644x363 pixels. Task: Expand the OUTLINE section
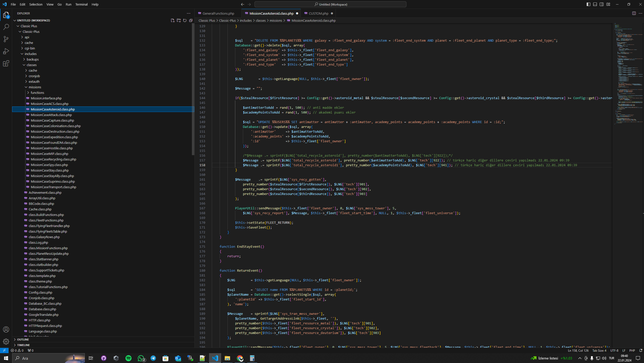click(x=23, y=340)
